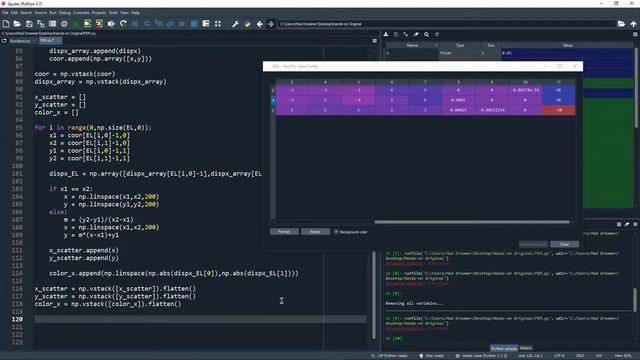The width and height of the screenshot is (640, 360).
Task: Start debugging with debug toolbar icon
Action: coord(135,24)
